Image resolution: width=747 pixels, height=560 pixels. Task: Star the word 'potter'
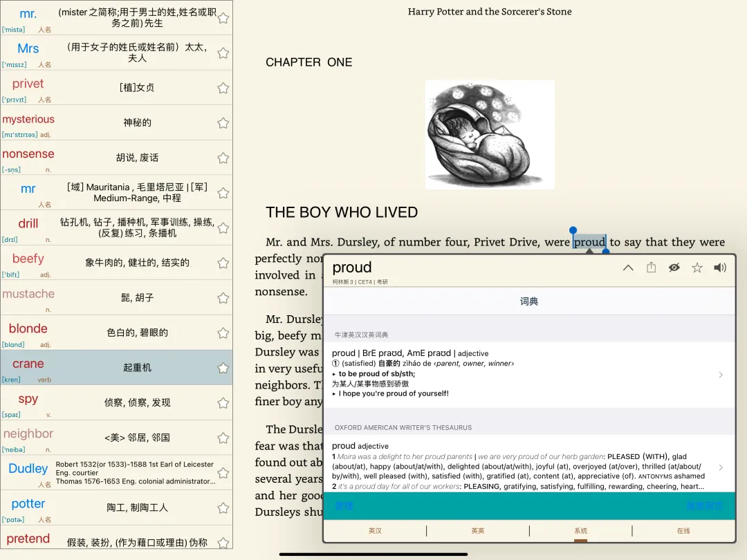click(223, 508)
